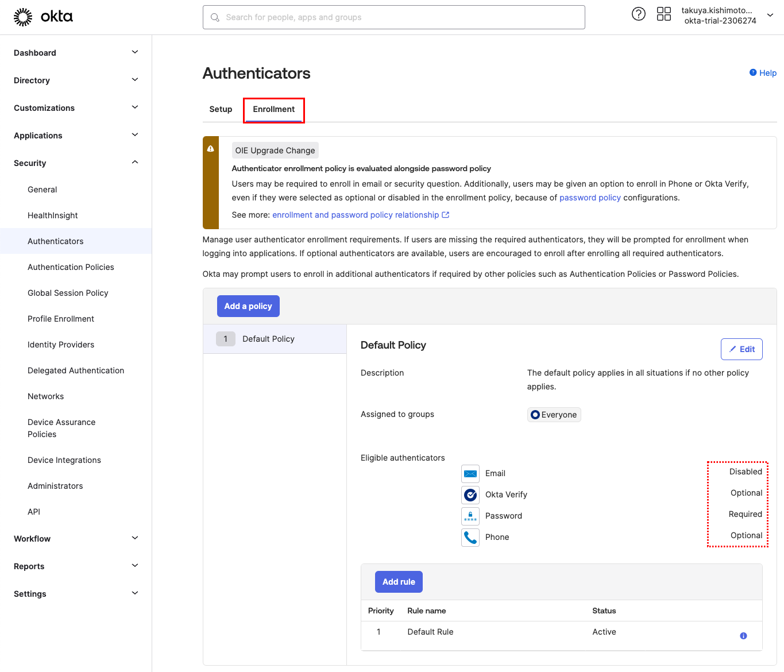Open Authentication Policies in sidebar
Image resolution: width=784 pixels, height=672 pixels.
[x=71, y=267]
